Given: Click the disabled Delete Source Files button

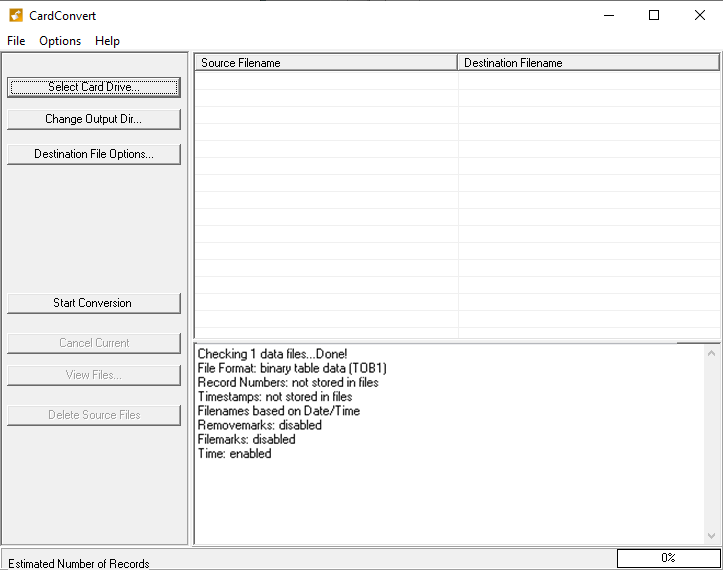Looking at the screenshot, I should tap(94, 415).
